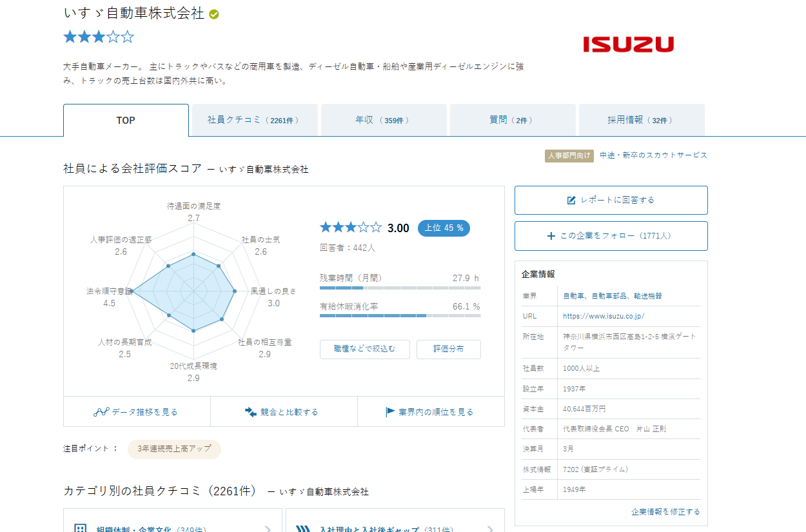Click the 3.00 overall score value
This screenshot has height=532, width=806.
pyautogui.click(x=398, y=228)
